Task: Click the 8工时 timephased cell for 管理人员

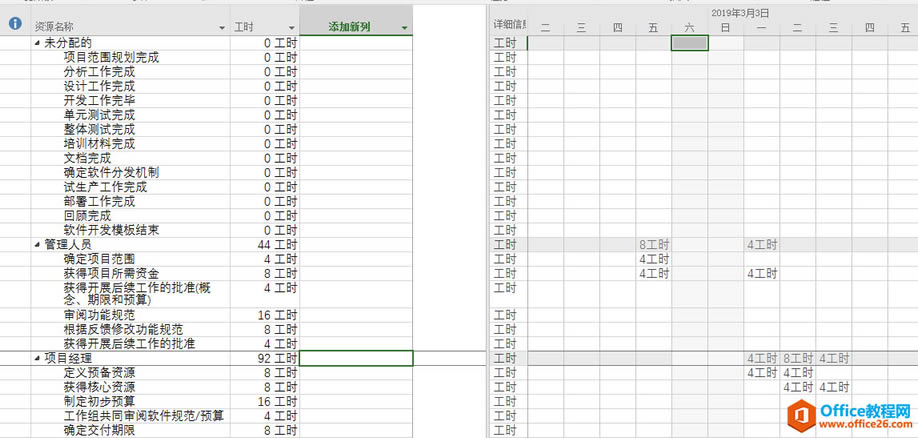Action: click(x=653, y=244)
